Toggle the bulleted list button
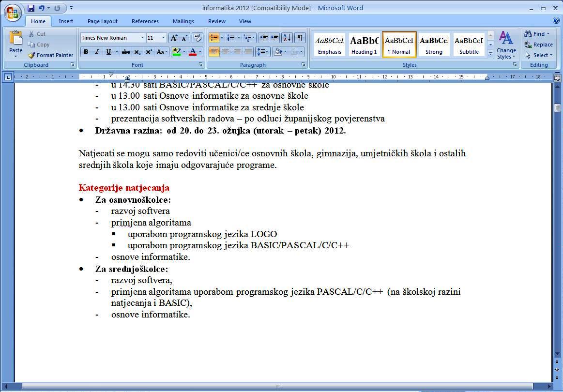Screen dimensions: 563x392 [x=214, y=37]
